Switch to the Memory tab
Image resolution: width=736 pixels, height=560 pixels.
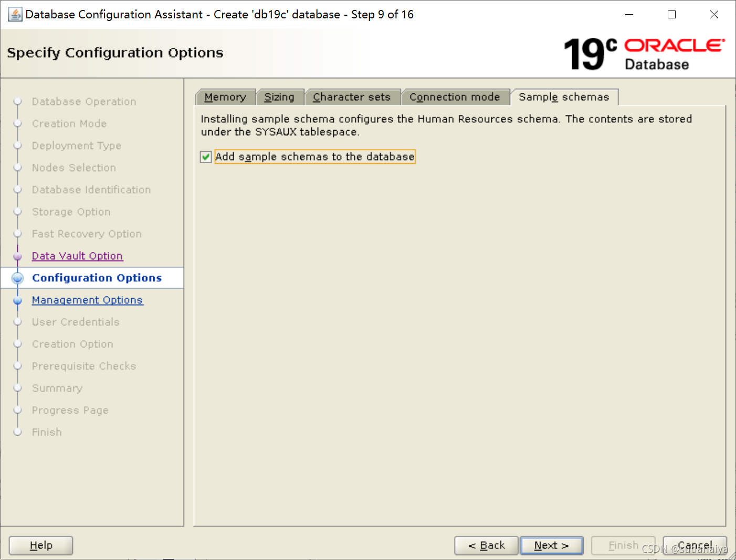tap(225, 97)
